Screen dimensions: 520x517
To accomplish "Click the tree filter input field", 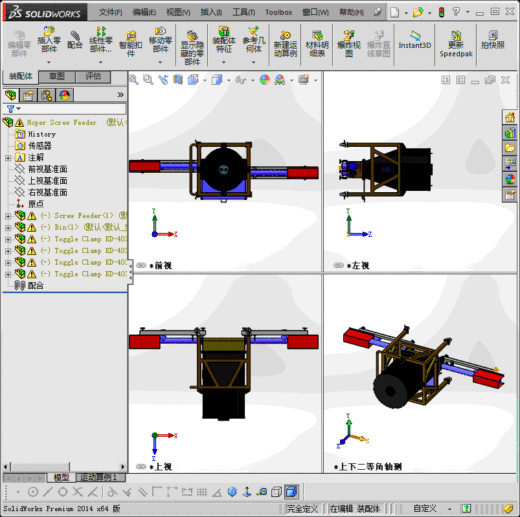I will click(x=73, y=109).
